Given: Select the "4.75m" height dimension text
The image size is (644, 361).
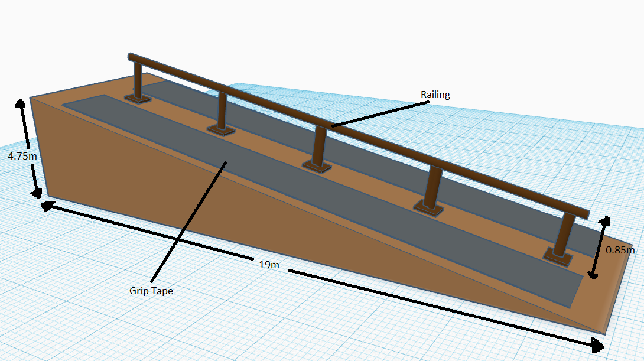Looking at the screenshot, I should coord(22,156).
